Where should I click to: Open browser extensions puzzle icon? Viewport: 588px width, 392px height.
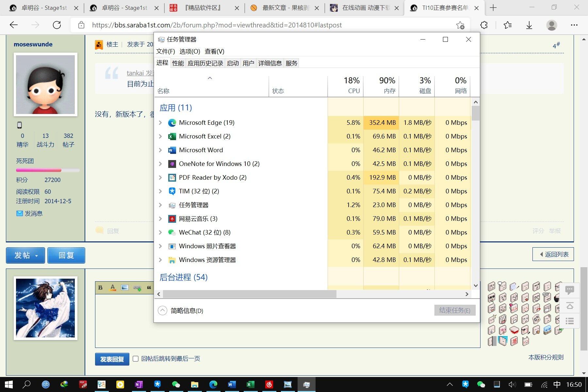484,25
